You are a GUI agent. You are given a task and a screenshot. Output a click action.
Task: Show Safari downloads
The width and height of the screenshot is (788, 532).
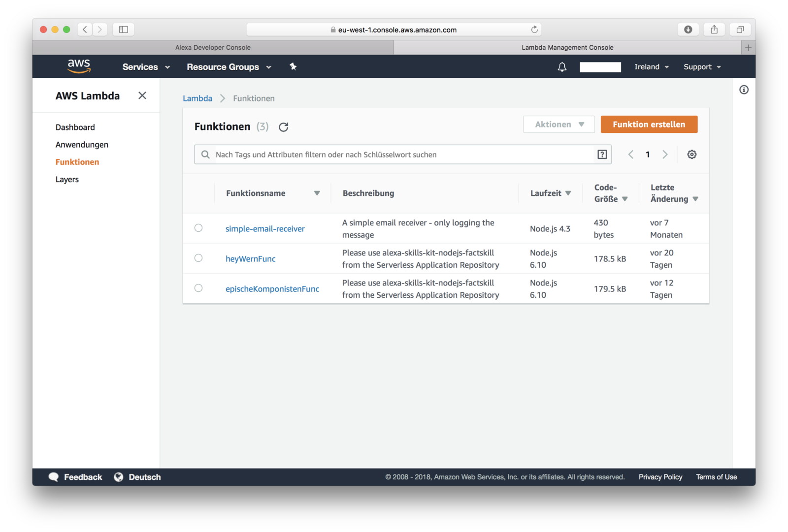tap(688, 30)
